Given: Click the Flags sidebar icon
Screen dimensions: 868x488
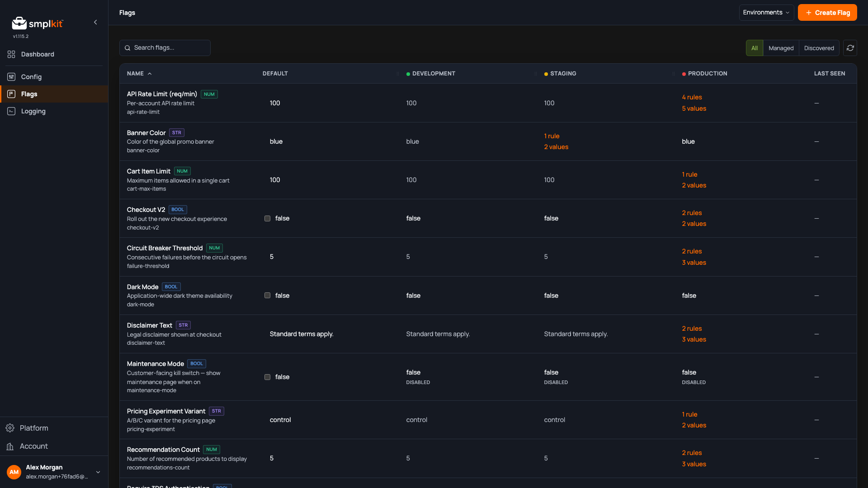Looking at the screenshot, I should 11,94.
